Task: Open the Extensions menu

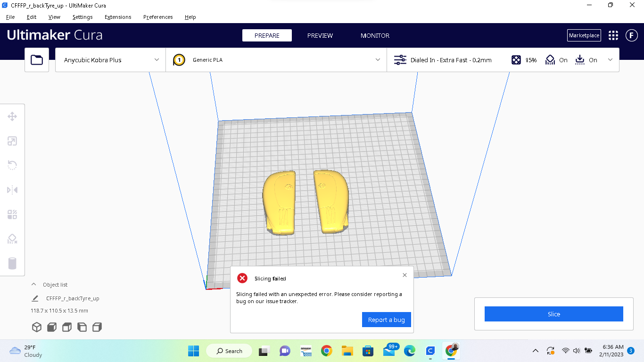Action: 118,17
